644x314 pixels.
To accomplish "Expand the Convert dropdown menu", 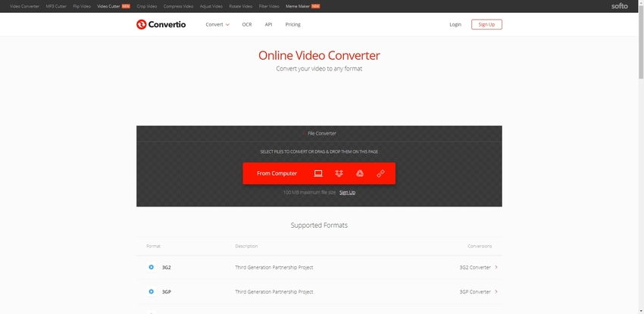I will pos(217,24).
